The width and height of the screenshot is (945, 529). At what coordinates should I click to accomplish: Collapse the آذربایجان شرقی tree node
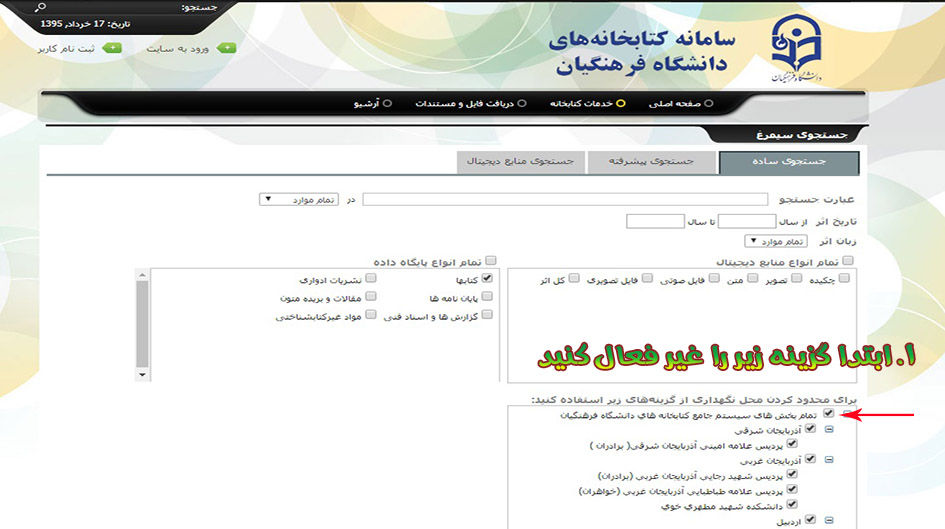[x=829, y=429]
